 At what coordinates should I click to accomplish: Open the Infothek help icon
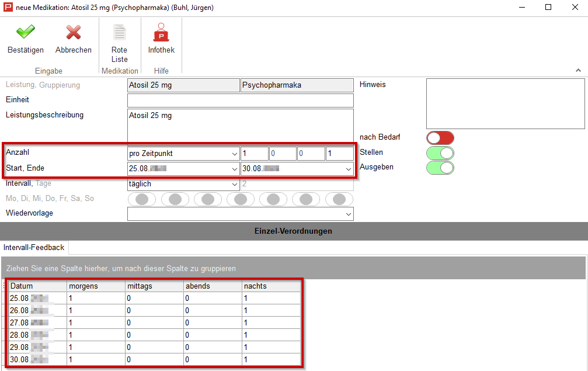(161, 33)
